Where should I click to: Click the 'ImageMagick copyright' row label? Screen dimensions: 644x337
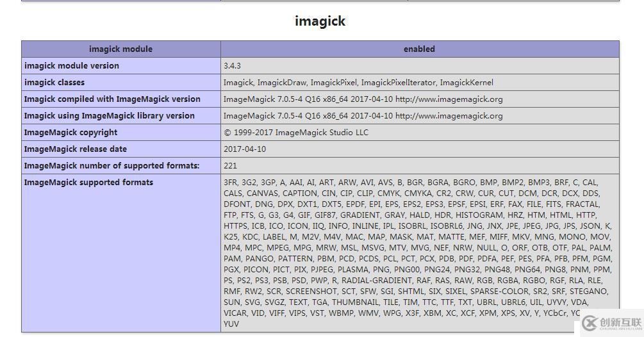coord(70,133)
